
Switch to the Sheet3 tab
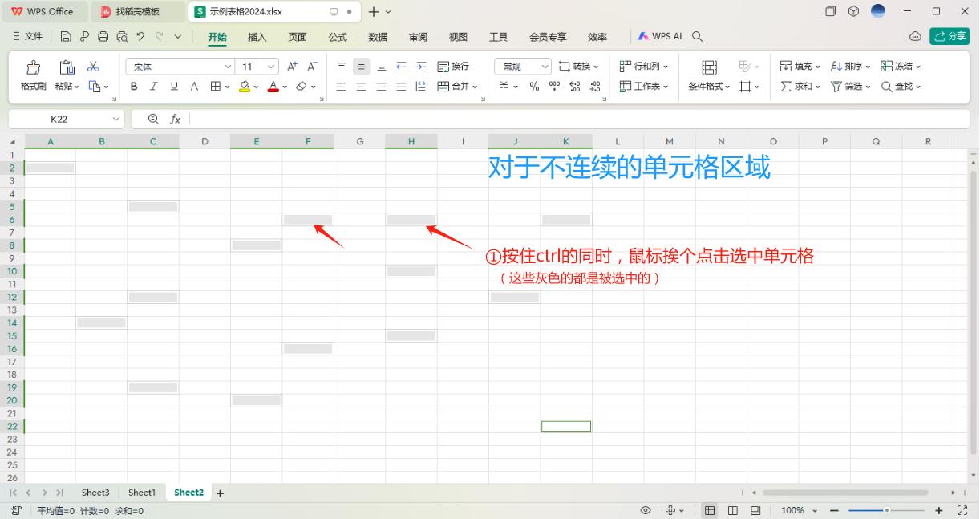click(x=95, y=493)
